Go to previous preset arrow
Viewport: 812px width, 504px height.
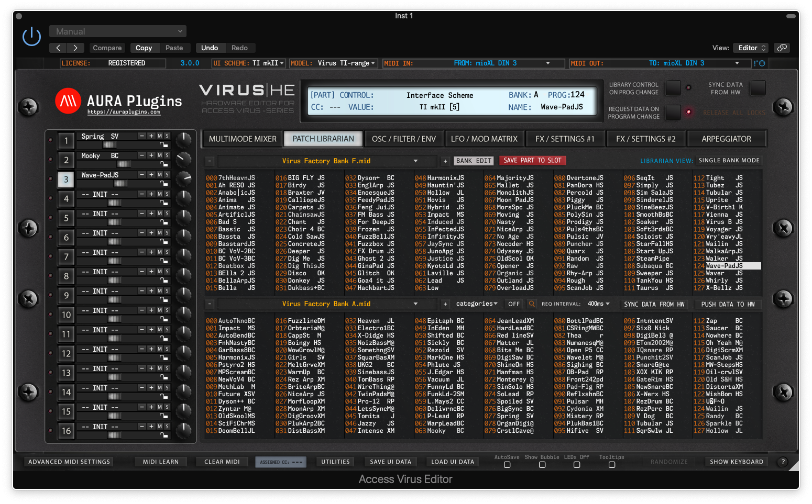click(x=58, y=48)
